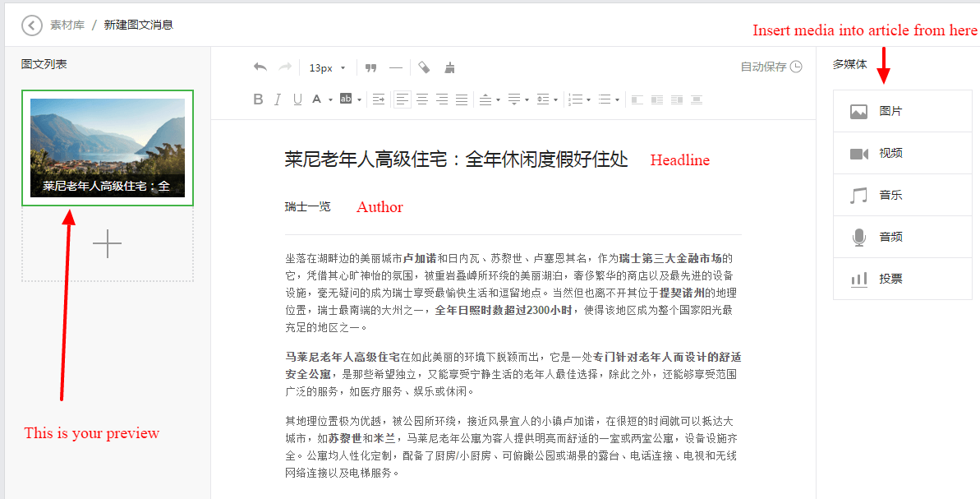Toggle bold formatting
This screenshot has height=499, width=980.
click(x=258, y=99)
